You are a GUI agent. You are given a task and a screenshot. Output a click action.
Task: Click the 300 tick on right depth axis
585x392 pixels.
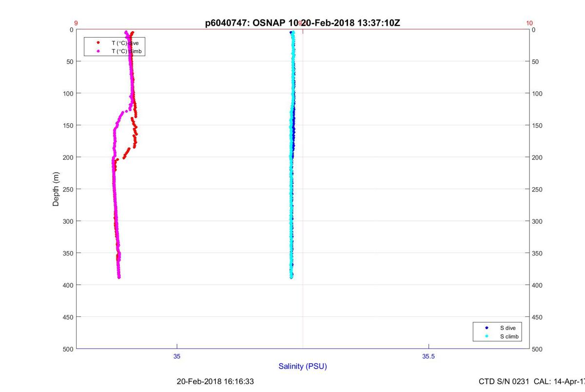tap(537, 221)
